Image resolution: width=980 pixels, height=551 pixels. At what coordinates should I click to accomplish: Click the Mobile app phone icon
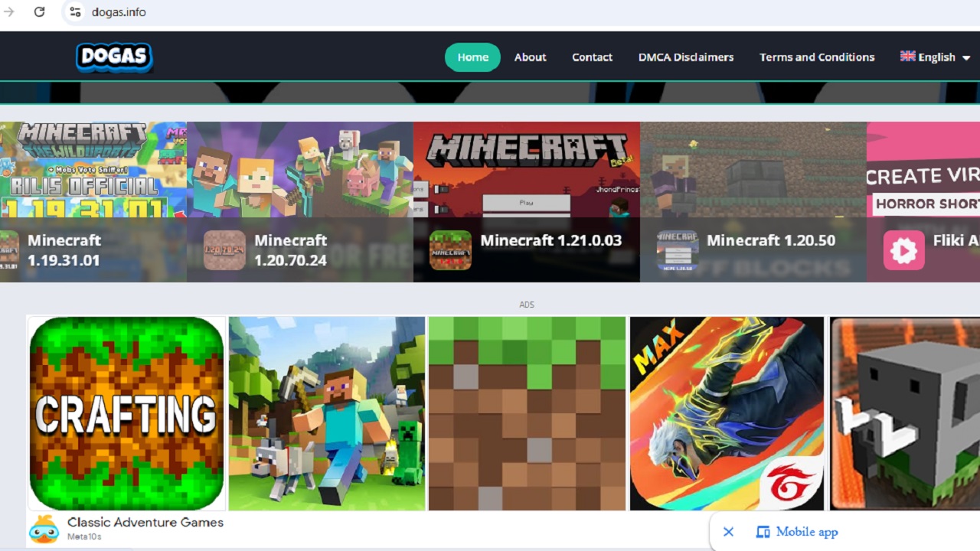point(763,531)
